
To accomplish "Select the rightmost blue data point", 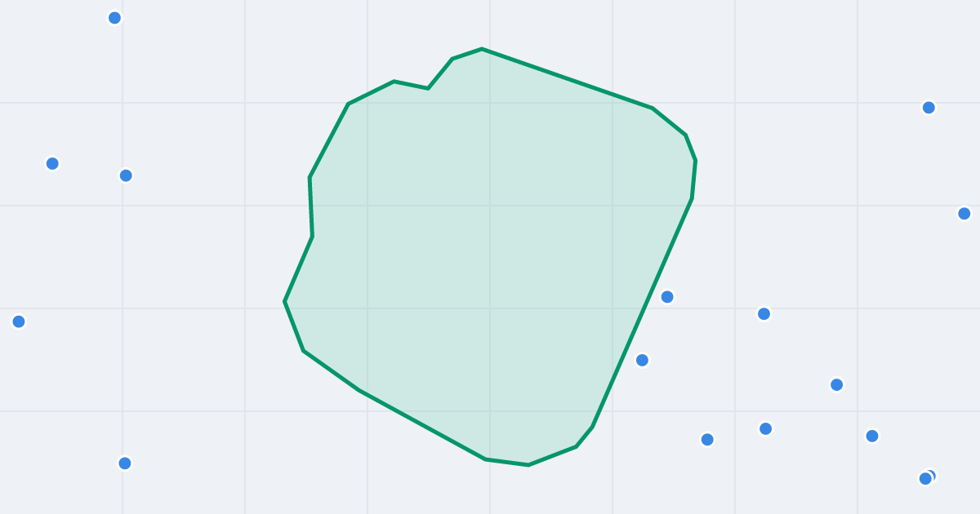I will tap(964, 214).
